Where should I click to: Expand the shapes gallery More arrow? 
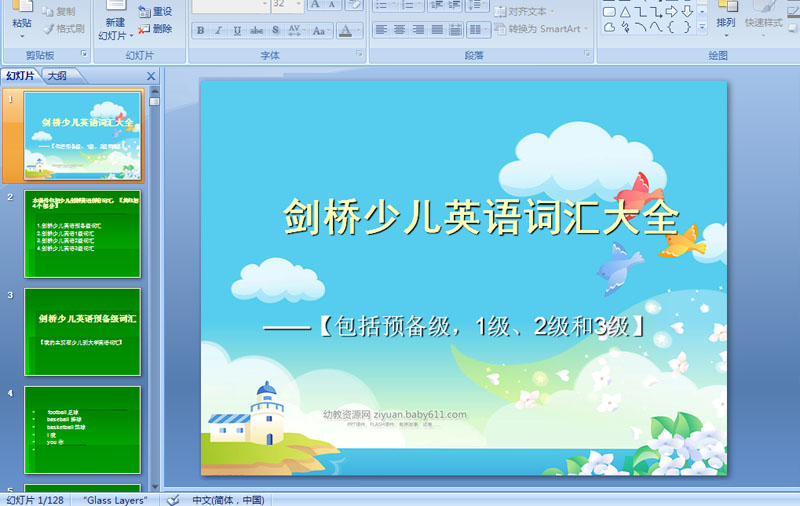click(x=702, y=27)
